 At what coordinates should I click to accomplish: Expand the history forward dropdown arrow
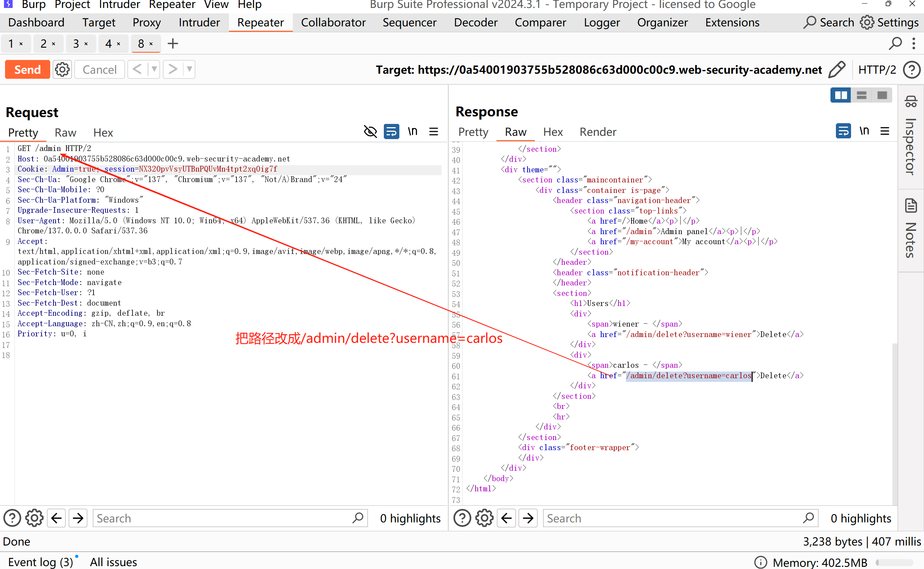(189, 69)
